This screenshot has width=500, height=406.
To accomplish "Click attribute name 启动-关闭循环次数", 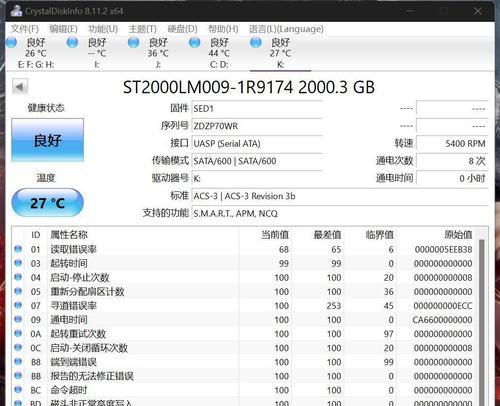I will click(x=89, y=348).
